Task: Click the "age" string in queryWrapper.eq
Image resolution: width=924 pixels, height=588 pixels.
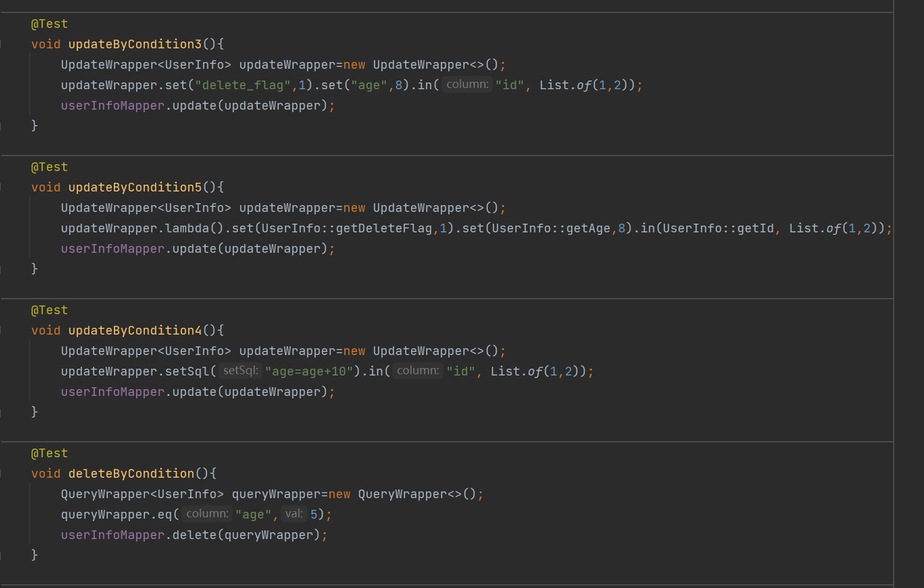Action: tap(253, 515)
